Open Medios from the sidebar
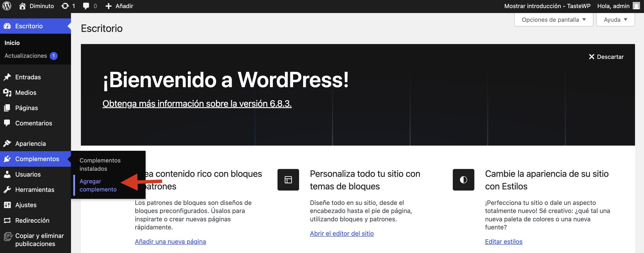Image resolution: width=644 pixels, height=253 pixels. point(26,93)
